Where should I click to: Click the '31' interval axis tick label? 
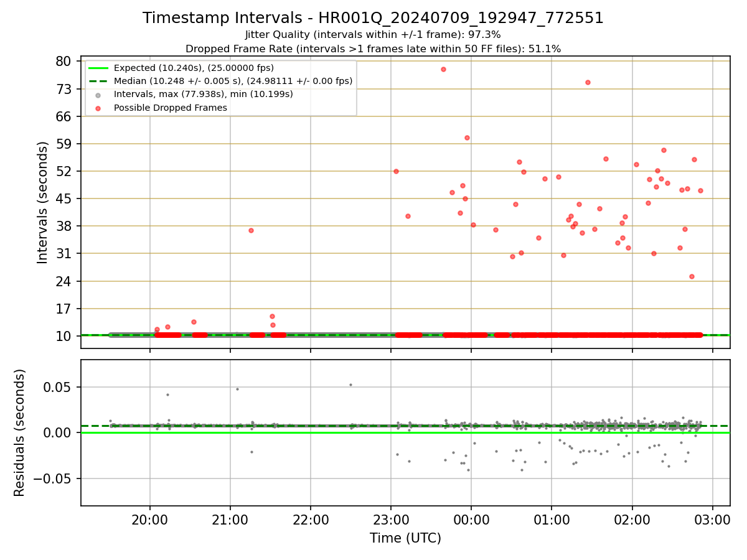pos(63,253)
